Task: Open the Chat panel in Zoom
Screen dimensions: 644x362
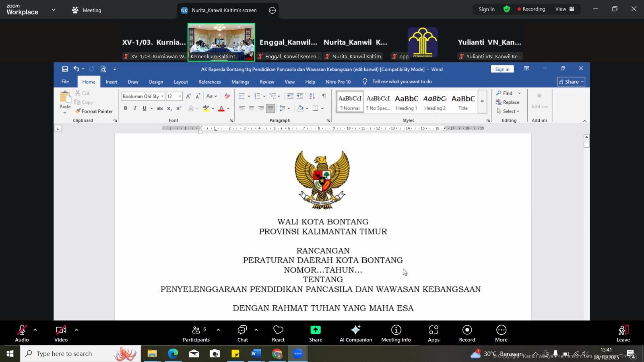Action: tap(242, 333)
